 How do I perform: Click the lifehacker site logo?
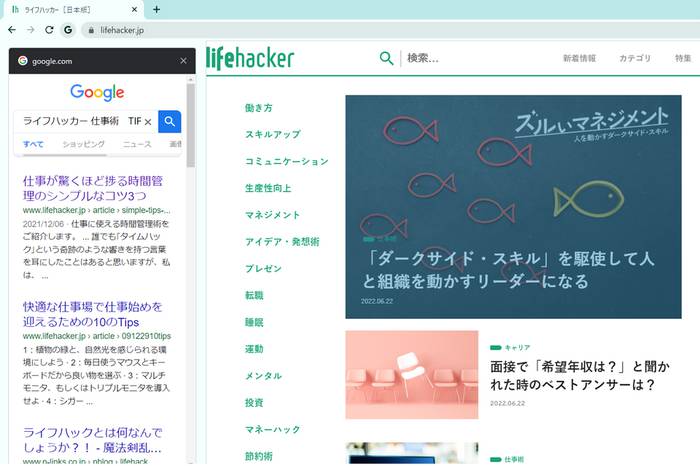click(250, 58)
